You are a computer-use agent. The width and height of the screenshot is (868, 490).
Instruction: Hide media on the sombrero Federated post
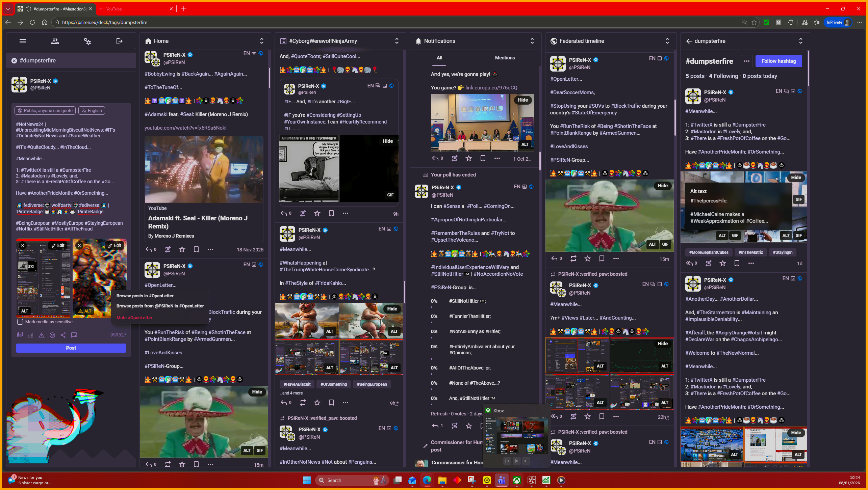click(662, 186)
